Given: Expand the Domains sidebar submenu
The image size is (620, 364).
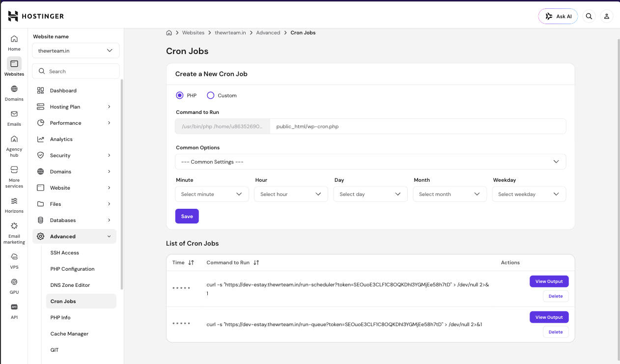Looking at the screenshot, I should [74, 171].
